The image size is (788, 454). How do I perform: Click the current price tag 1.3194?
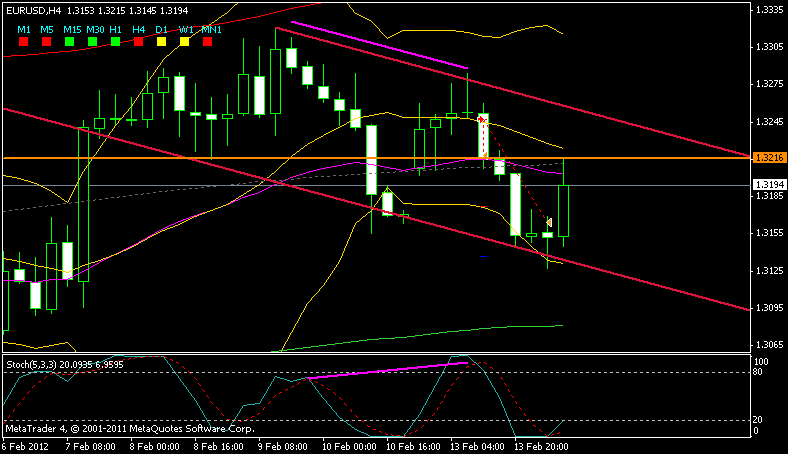[x=769, y=185]
